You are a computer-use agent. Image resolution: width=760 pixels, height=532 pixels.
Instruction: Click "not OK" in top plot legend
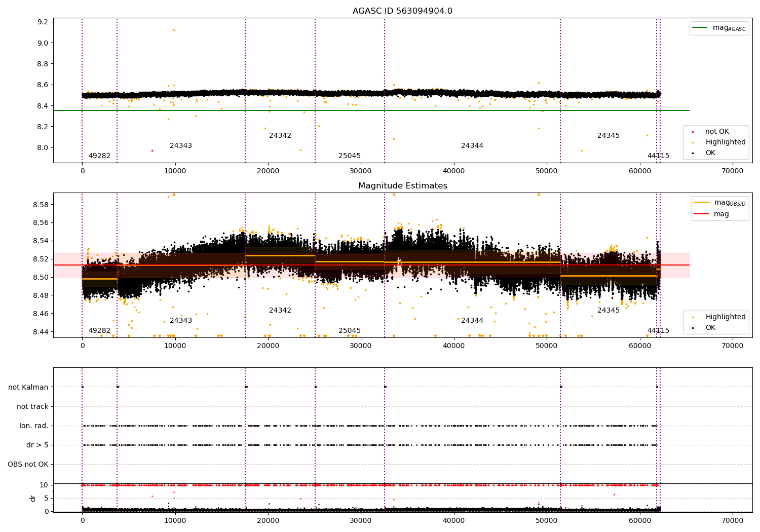click(x=716, y=131)
